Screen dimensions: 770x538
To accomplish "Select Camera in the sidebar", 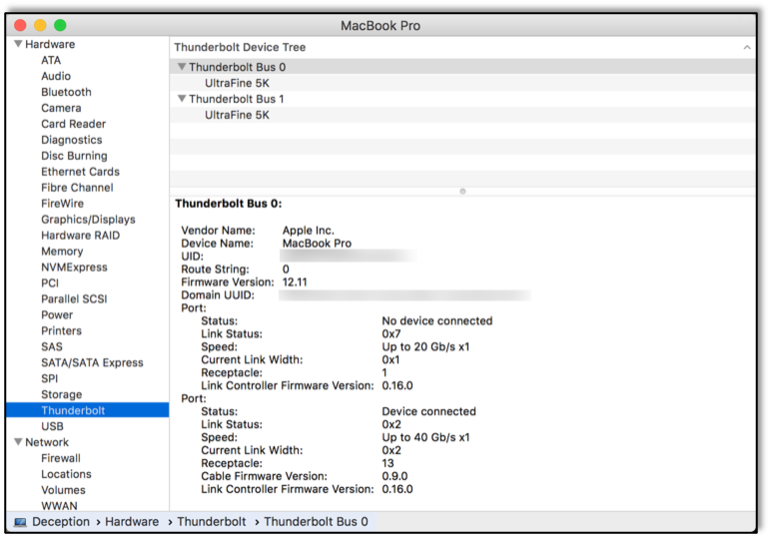I will pyautogui.click(x=61, y=108).
